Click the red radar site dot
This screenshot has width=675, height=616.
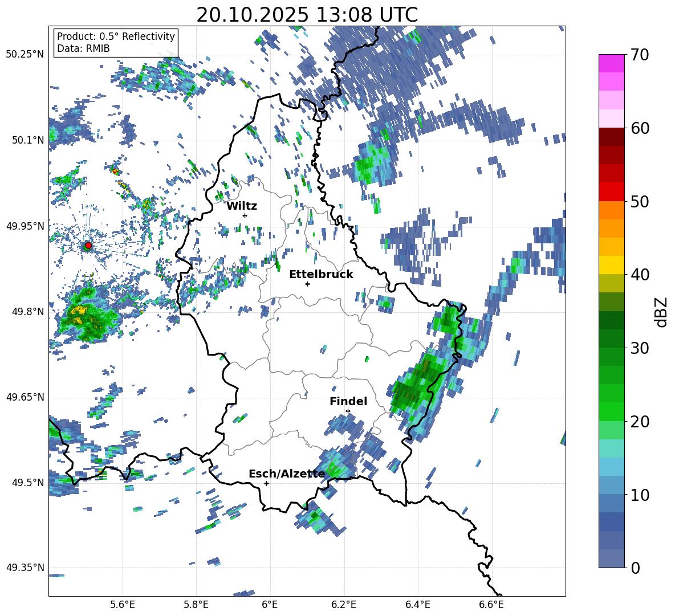click(x=88, y=245)
